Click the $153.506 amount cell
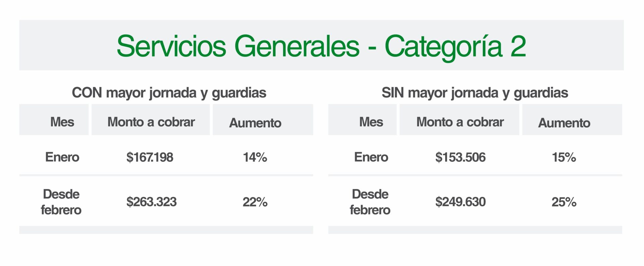Viewport: 644px width, 266px height. tap(460, 157)
